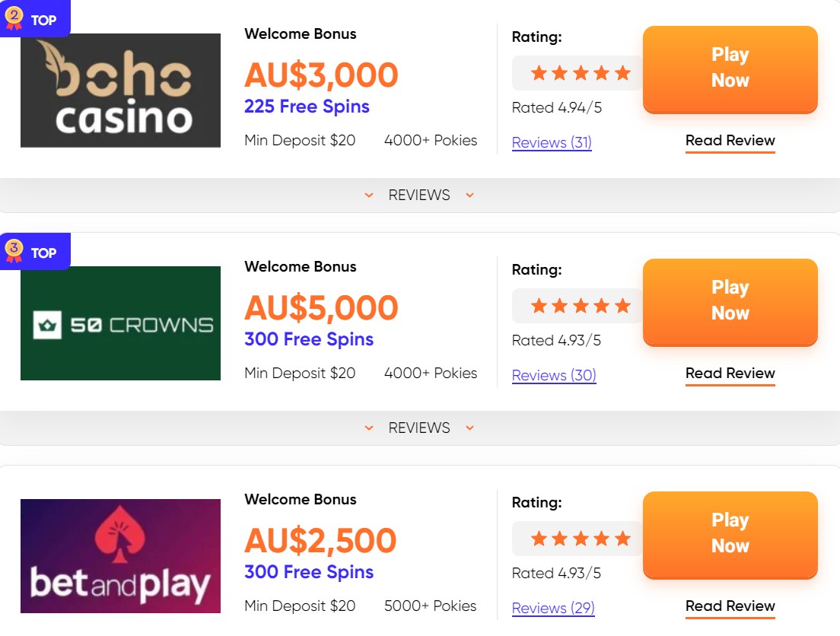Play Now at 50 Crowns
840x636 pixels.
(x=730, y=302)
